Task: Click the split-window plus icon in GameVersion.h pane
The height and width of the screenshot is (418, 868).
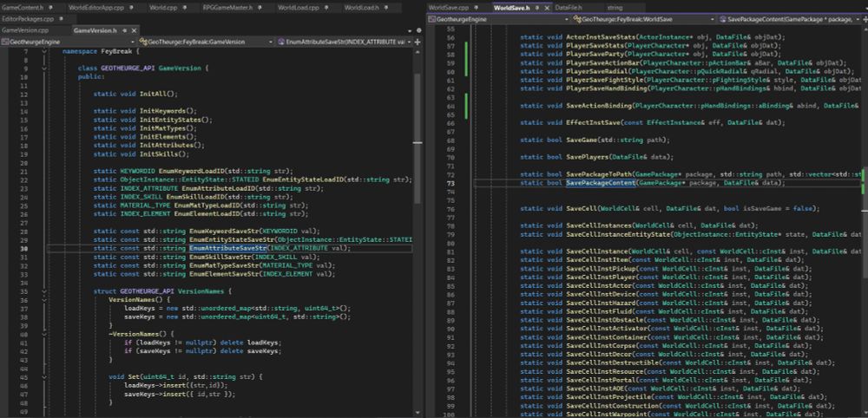Action: (x=418, y=42)
